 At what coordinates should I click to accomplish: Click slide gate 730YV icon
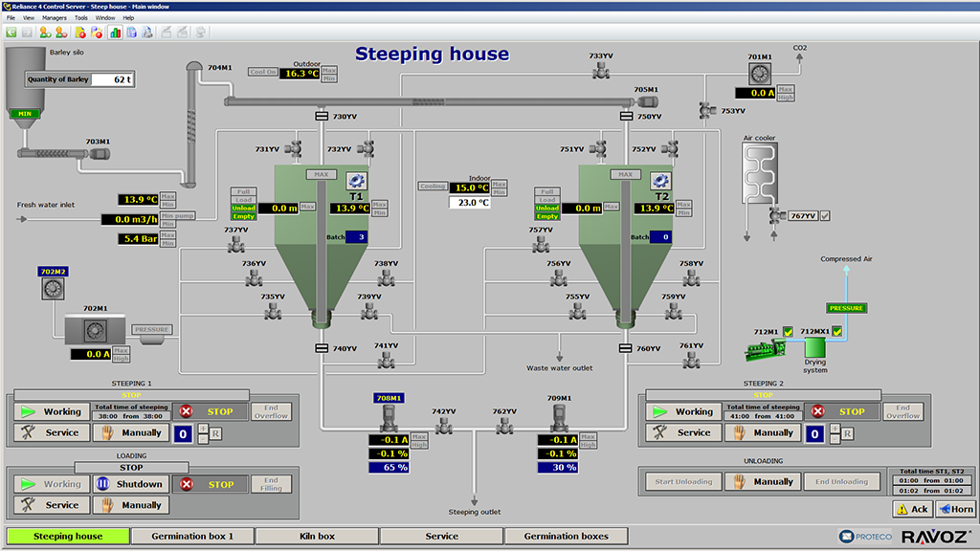click(x=322, y=116)
